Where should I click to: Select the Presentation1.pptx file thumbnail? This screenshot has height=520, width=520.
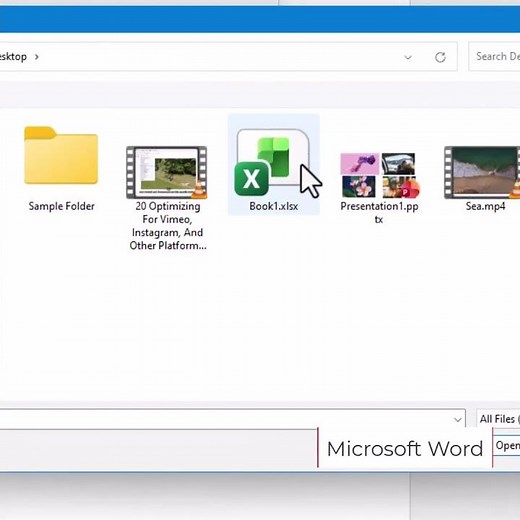click(x=380, y=175)
